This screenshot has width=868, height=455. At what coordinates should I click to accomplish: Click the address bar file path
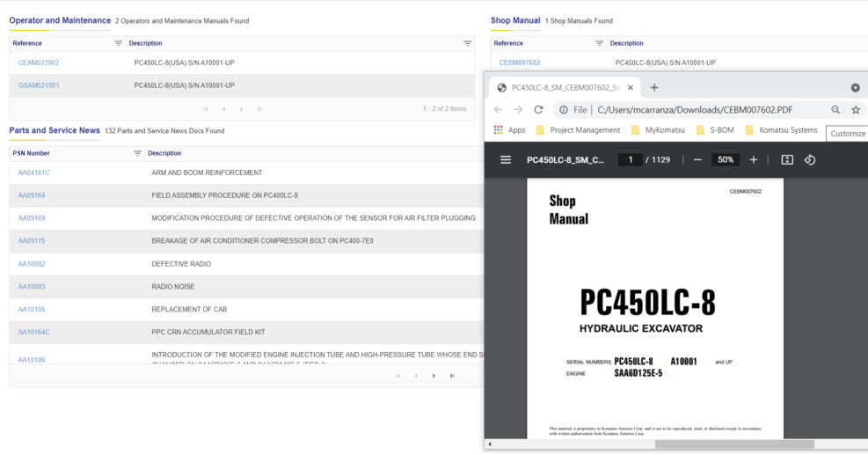pos(695,110)
